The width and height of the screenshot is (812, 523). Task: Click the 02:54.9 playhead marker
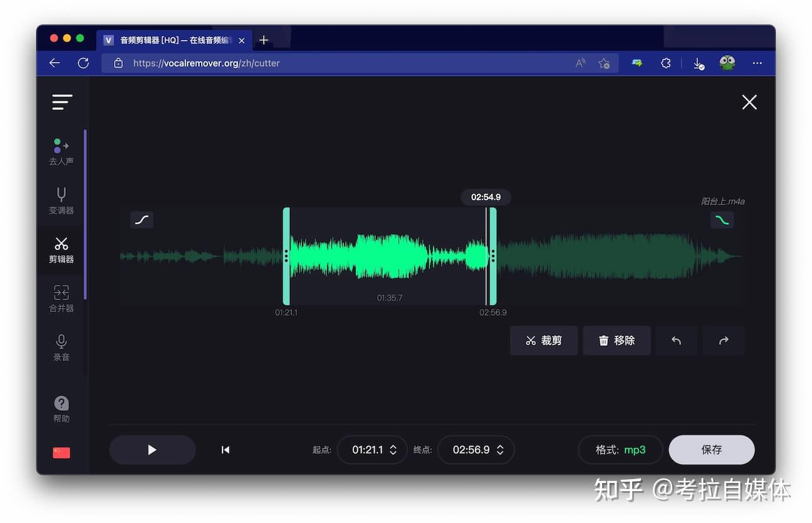coord(486,197)
